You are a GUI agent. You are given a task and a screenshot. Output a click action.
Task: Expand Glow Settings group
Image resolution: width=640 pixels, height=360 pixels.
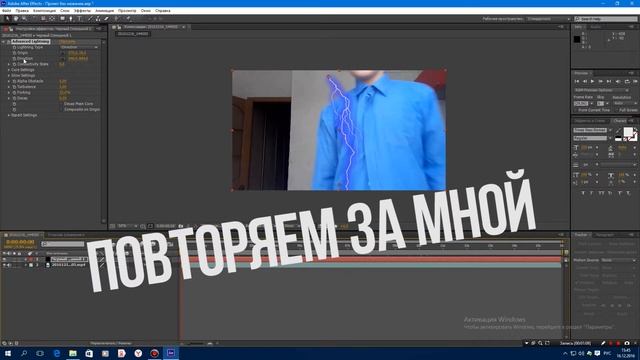click(x=9, y=76)
